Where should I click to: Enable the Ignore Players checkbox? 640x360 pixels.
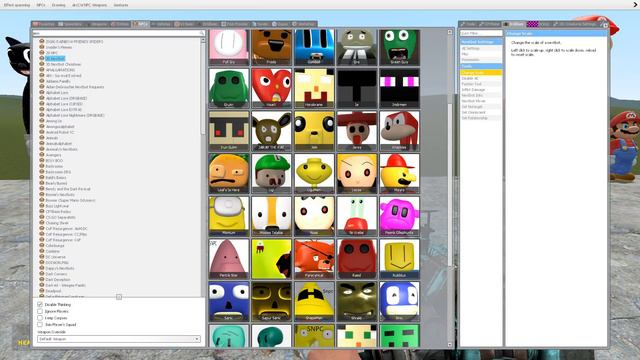click(x=40, y=311)
